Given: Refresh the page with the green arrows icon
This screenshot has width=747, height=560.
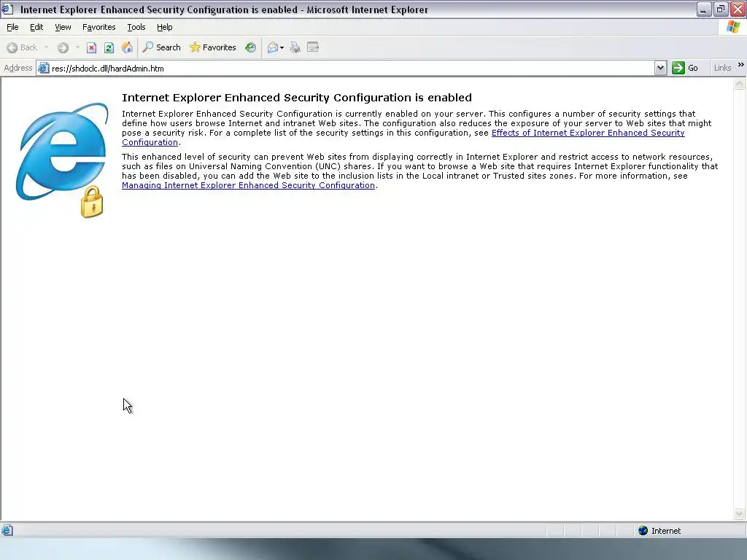Looking at the screenshot, I should [x=109, y=47].
